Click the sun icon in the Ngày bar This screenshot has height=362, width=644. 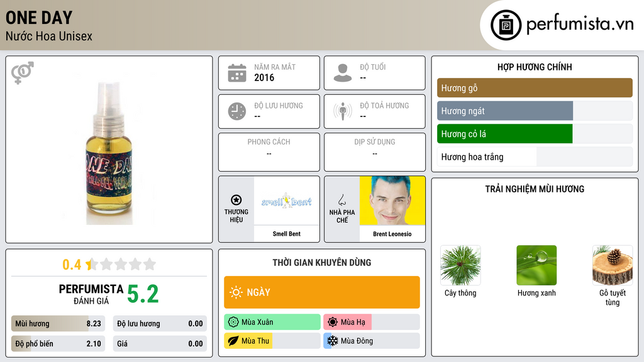[236, 292]
